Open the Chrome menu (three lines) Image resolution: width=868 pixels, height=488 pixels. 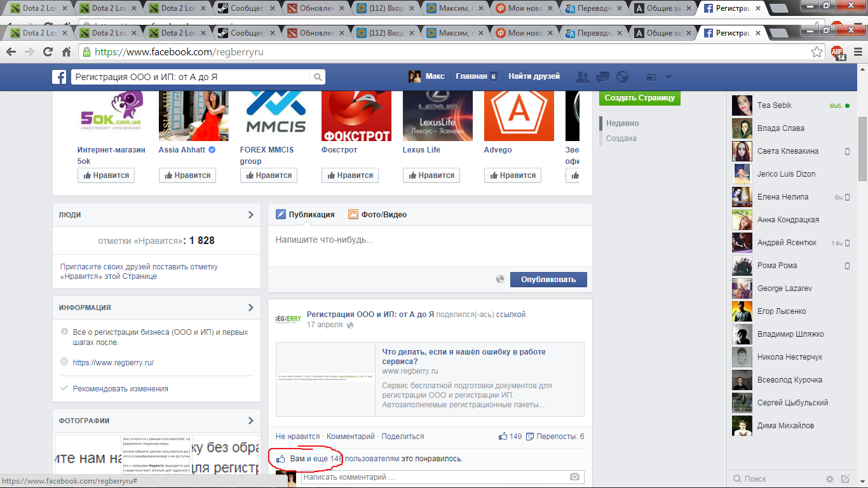click(x=858, y=52)
